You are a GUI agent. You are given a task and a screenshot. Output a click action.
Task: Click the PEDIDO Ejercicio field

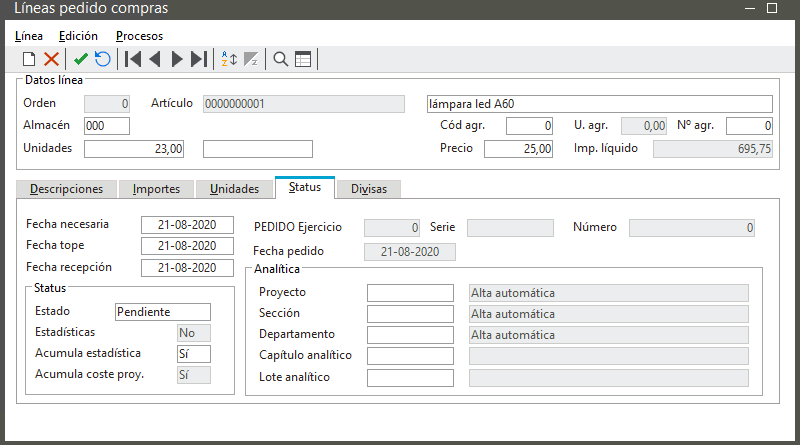click(392, 228)
